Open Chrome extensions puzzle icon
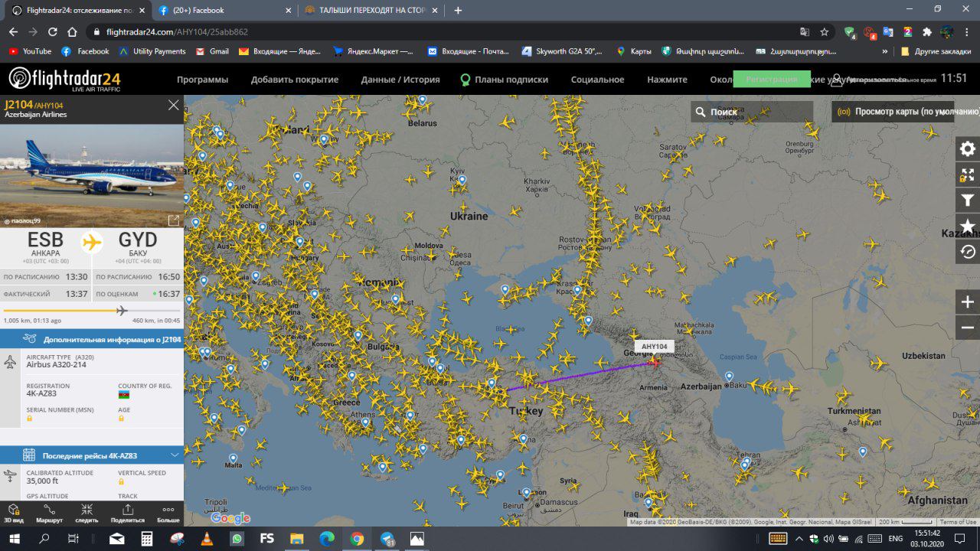This screenshot has width=980, height=551. [927, 32]
